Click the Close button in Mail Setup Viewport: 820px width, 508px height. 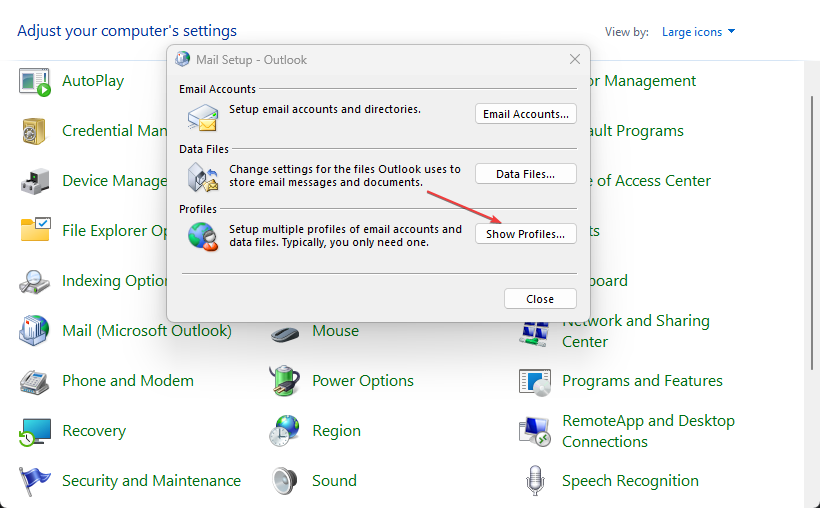[540, 299]
